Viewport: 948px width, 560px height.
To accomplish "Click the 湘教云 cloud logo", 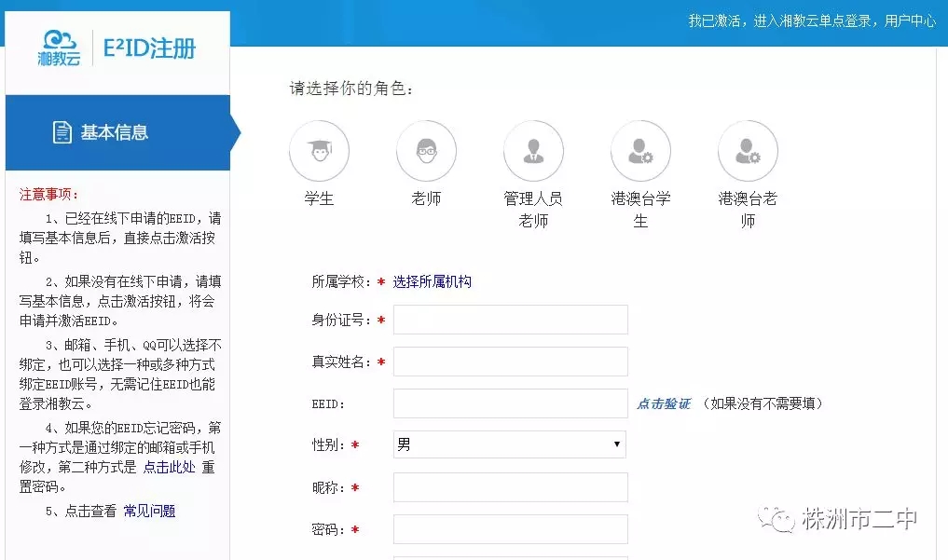I will 58,45.
